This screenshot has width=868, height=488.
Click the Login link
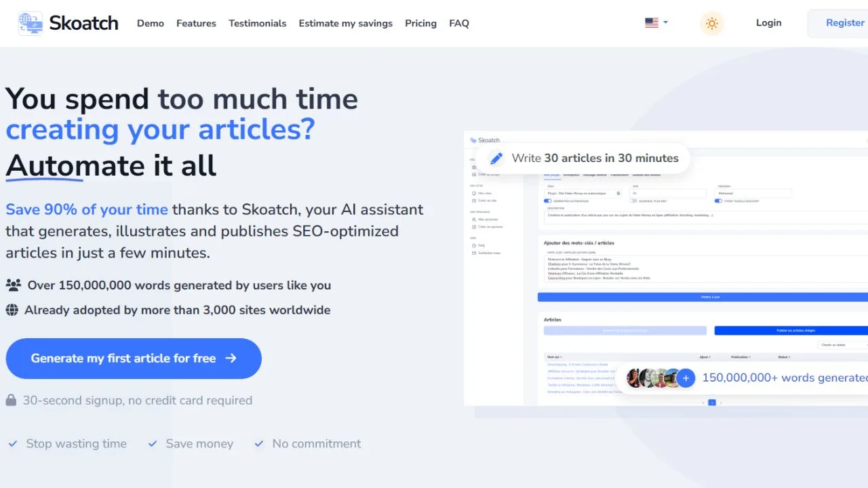pyautogui.click(x=769, y=23)
